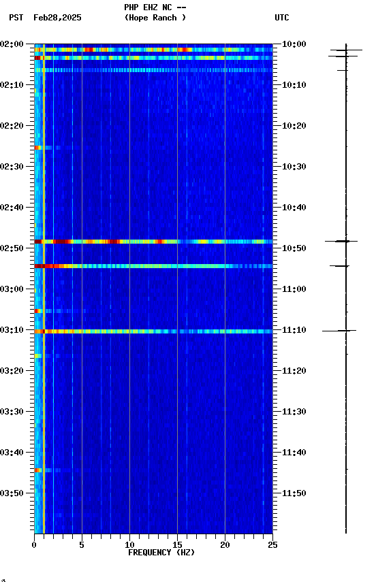
Task: Click the FREQUENCY (HZ) axis label
Action: tap(161, 553)
